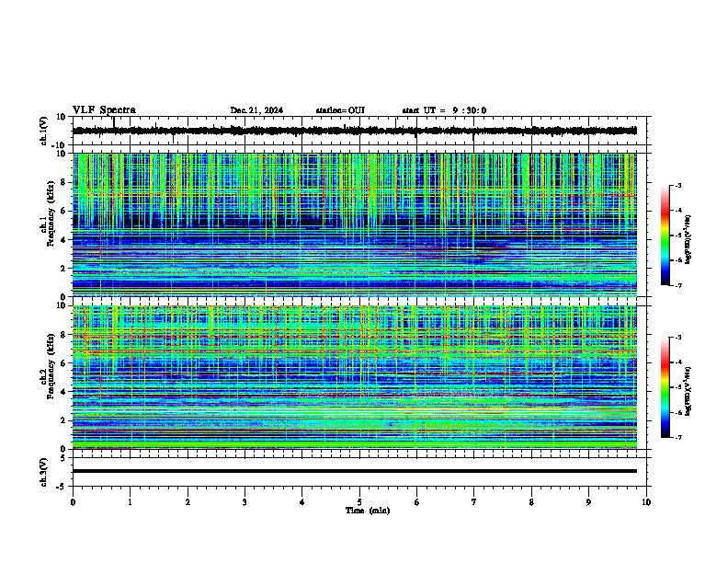
Task: Click the "ch.1(V)" axis label
Action: [44, 131]
